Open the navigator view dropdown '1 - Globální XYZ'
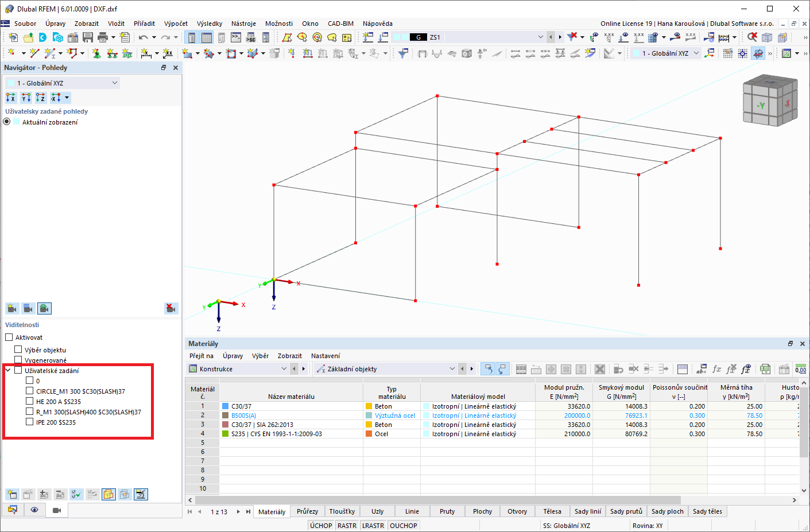 click(63, 83)
